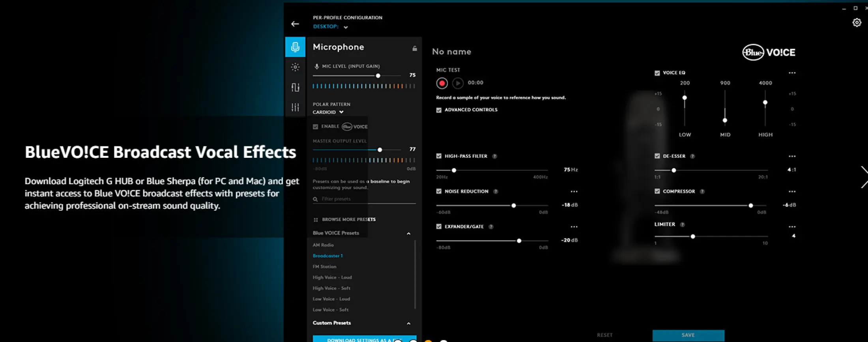Viewport: 868px width, 342px height.
Task: Click the filter presets search icon
Action: tap(315, 199)
